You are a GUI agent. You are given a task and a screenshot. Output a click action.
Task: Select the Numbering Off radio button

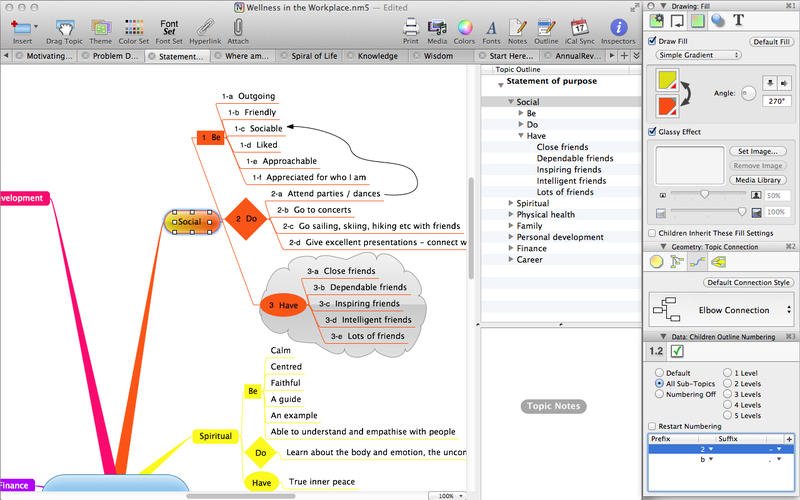(659, 394)
